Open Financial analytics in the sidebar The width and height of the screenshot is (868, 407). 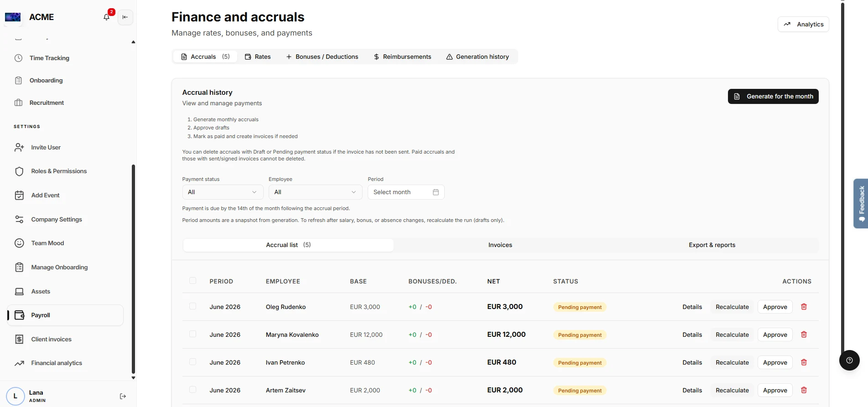click(x=57, y=363)
